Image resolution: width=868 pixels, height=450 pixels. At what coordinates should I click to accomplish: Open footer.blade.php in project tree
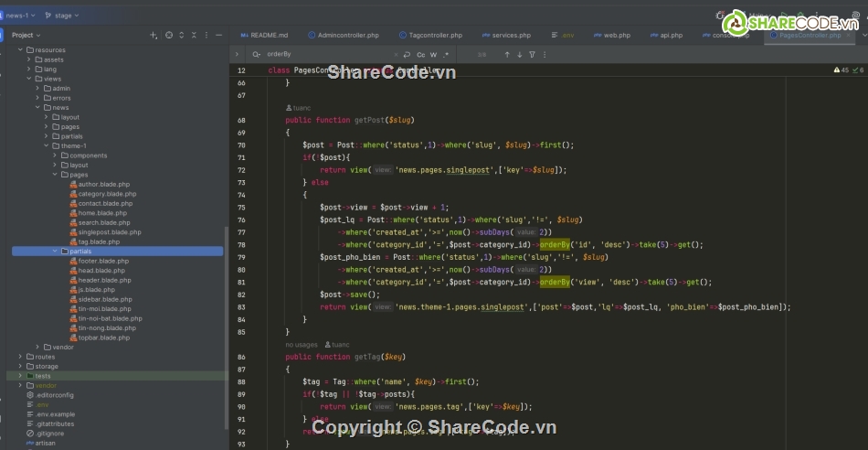coord(103,261)
